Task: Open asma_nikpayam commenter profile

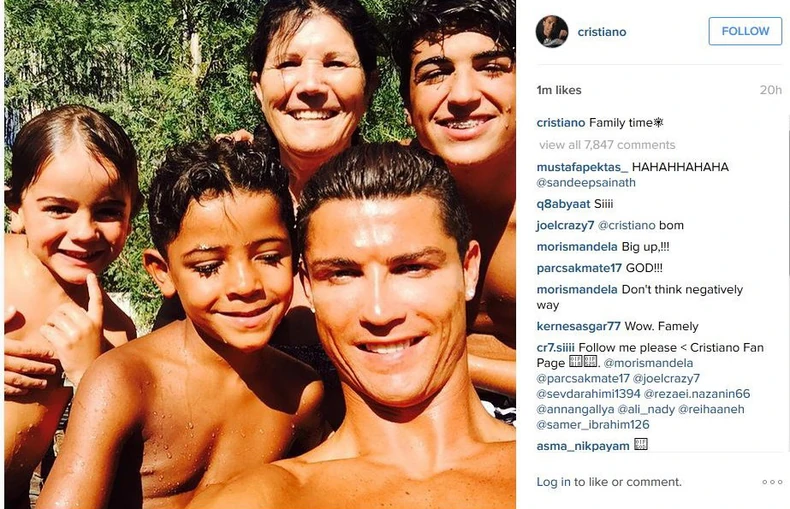Action: 583,446
